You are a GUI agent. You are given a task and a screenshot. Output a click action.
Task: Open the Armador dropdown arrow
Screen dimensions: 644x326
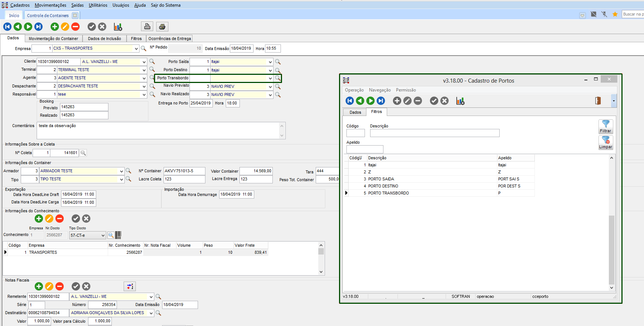pyautogui.click(x=121, y=171)
